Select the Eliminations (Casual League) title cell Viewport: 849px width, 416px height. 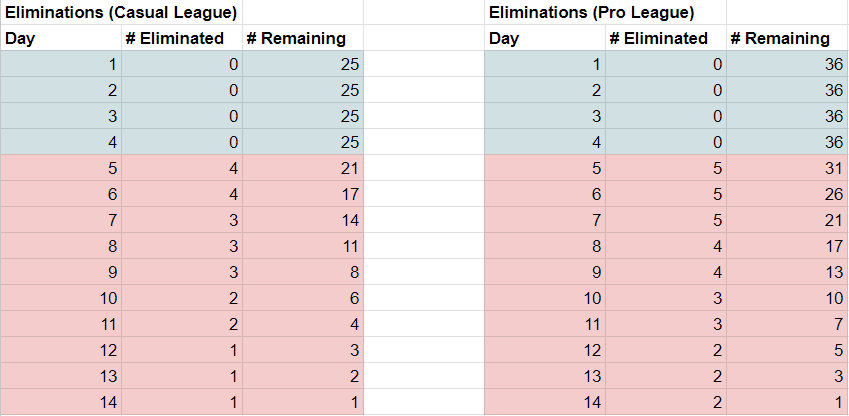(x=121, y=12)
